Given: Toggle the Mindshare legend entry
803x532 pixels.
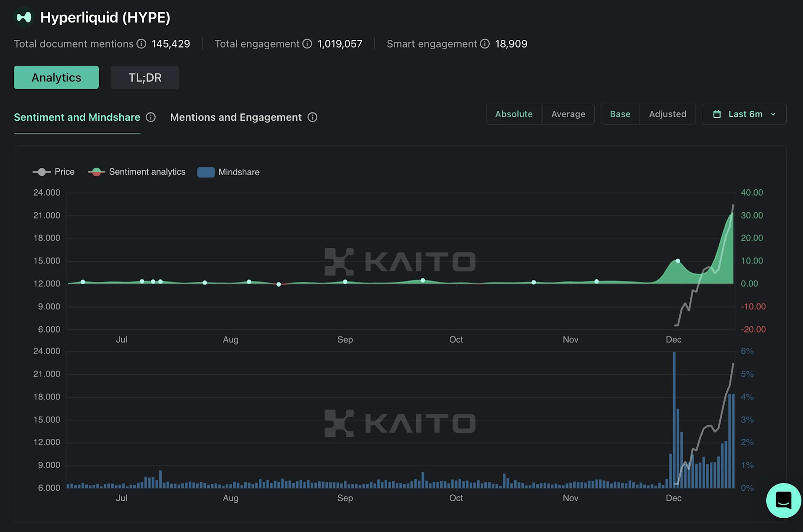Looking at the screenshot, I should click(228, 172).
